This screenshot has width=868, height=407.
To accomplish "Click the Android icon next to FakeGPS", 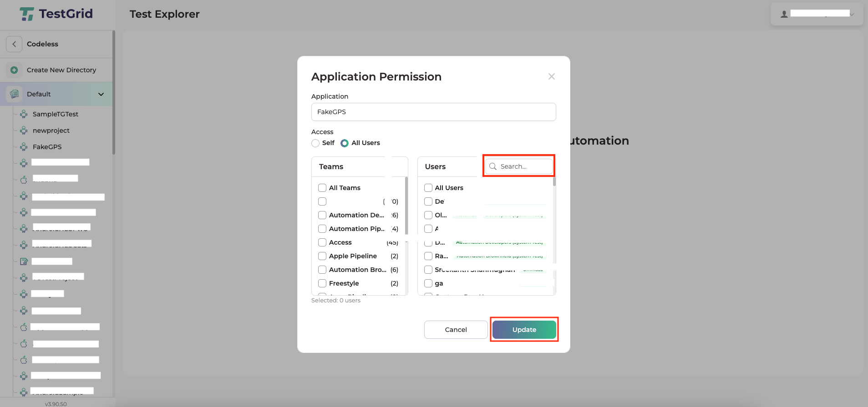I will click(x=24, y=147).
